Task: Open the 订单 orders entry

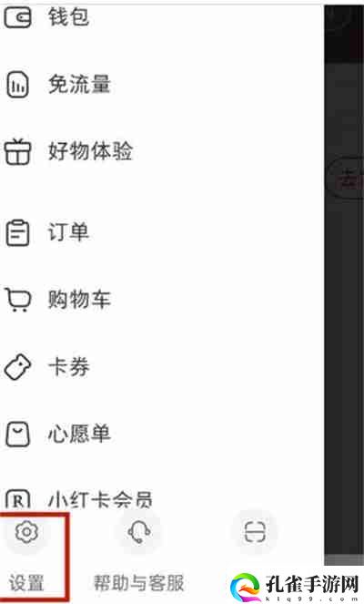Action: (68, 232)
